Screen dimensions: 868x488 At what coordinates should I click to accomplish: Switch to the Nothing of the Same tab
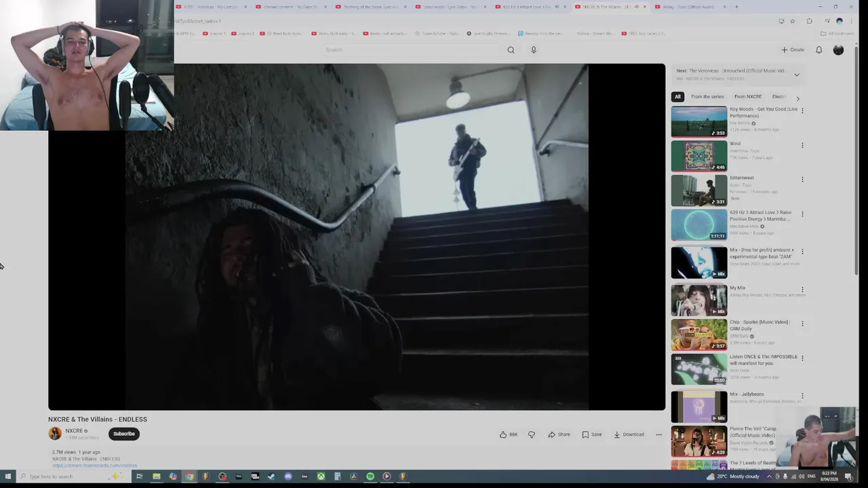pos(371,7)
